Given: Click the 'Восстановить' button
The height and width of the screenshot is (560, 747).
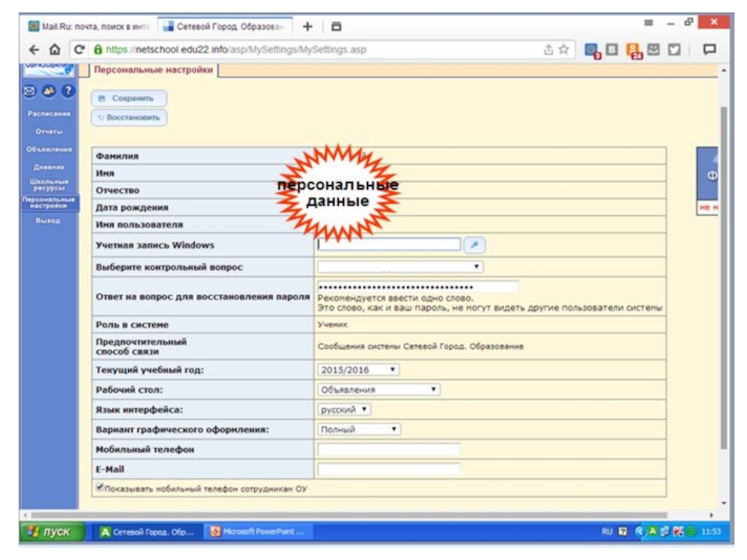Looking at the screenshot, I should [129, 118].
